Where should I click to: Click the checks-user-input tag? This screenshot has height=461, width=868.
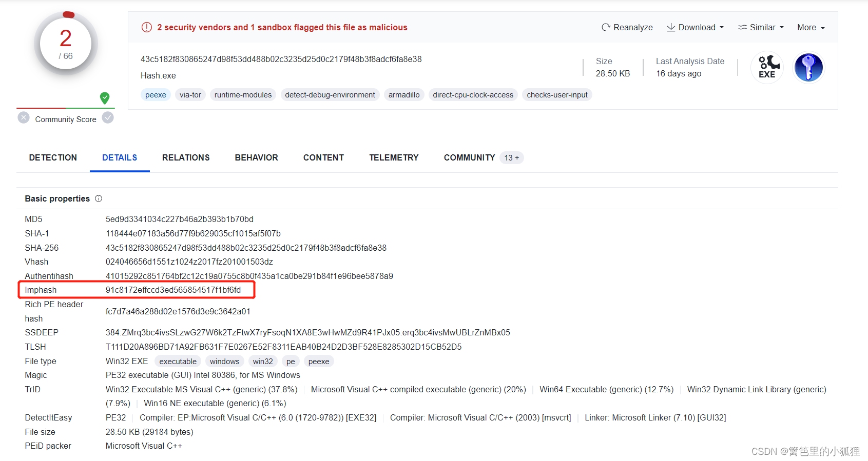557,95
